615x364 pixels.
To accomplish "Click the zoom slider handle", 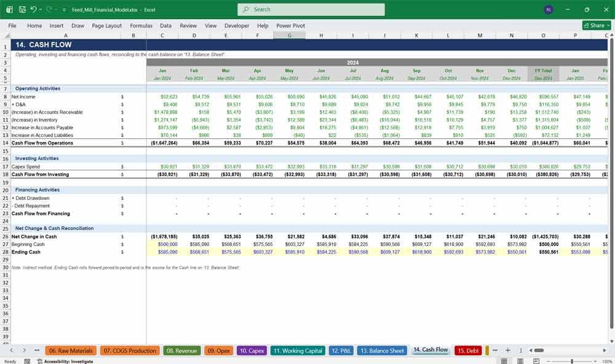I will [572, 361].
